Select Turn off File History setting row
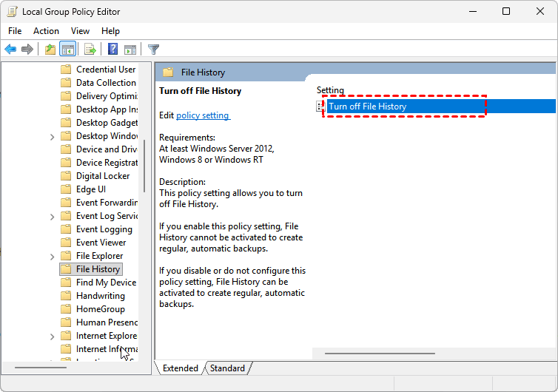The height and width of the screenshot is (392, 558). 368,107
